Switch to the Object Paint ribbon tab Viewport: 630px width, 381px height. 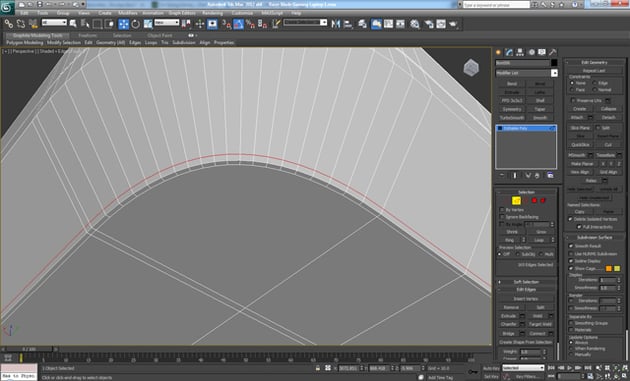[x=160, y=35]
